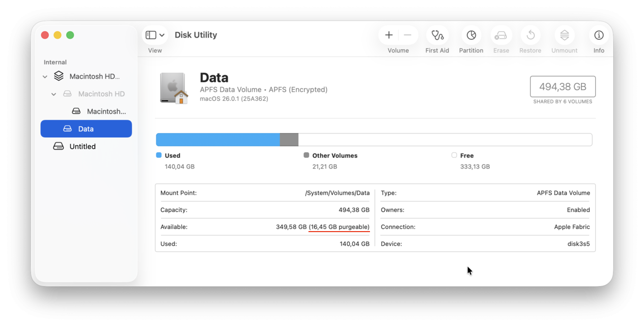Click the sidebar visibility icon in View
Image resolution: width=644 pixels, height=327 pixels.
(151, 34)
